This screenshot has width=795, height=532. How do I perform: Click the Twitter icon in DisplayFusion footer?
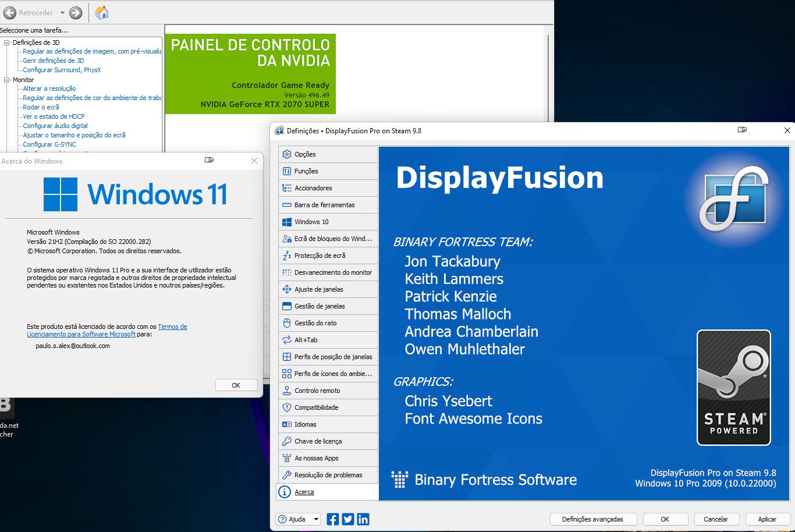click(348, 519)
